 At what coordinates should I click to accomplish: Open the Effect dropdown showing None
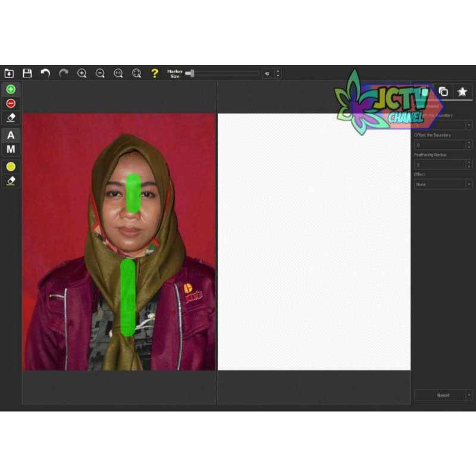[443, 184]
